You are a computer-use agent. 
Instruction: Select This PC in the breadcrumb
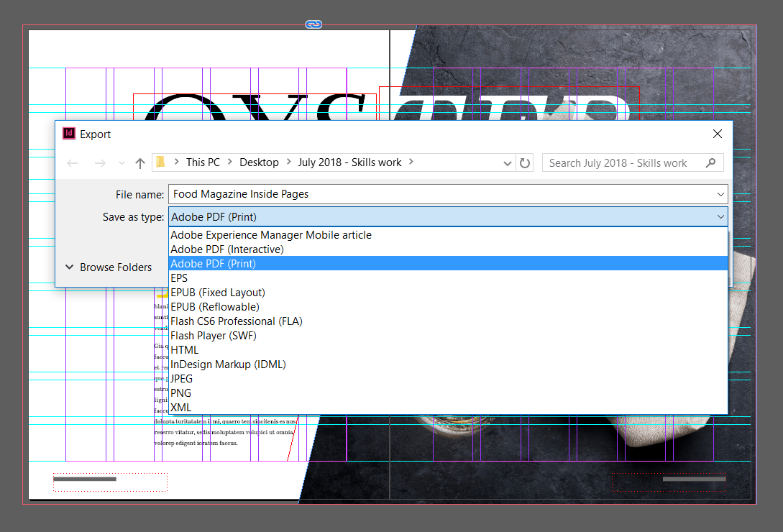203,162
